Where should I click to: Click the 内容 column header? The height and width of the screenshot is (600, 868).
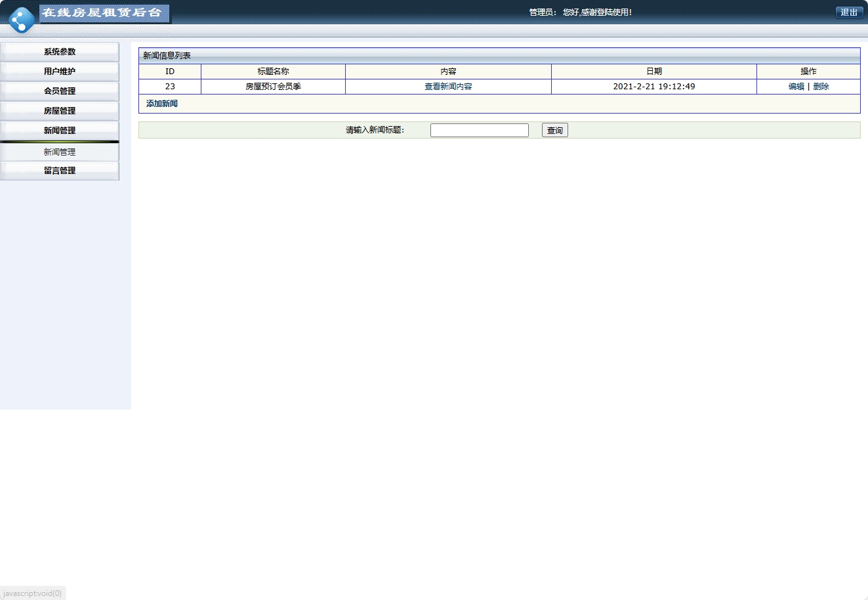point(448,72)
